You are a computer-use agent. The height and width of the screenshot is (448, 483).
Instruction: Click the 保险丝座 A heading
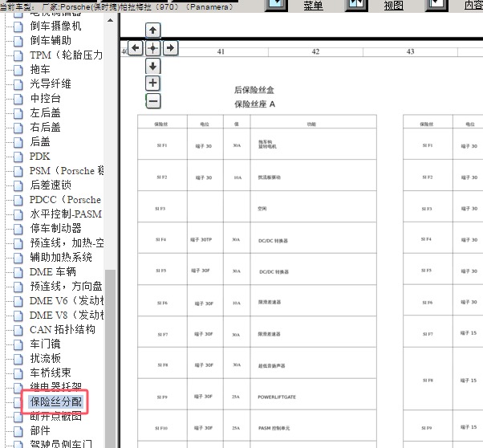pos(255,104)
